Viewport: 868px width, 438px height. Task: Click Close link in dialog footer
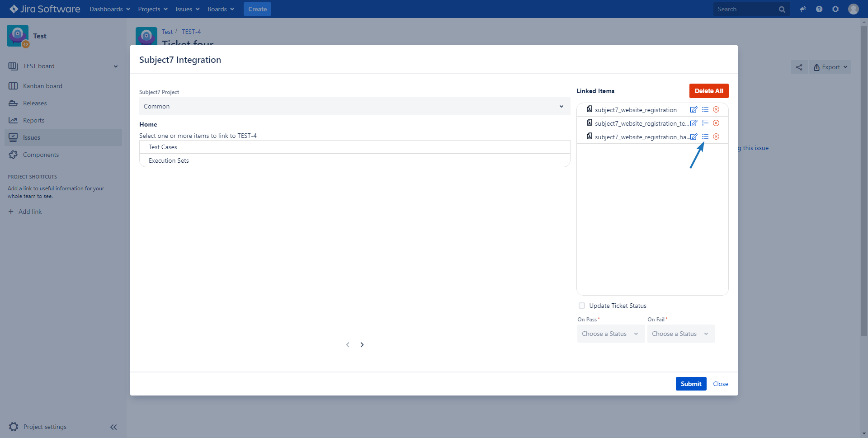(720, 384)
